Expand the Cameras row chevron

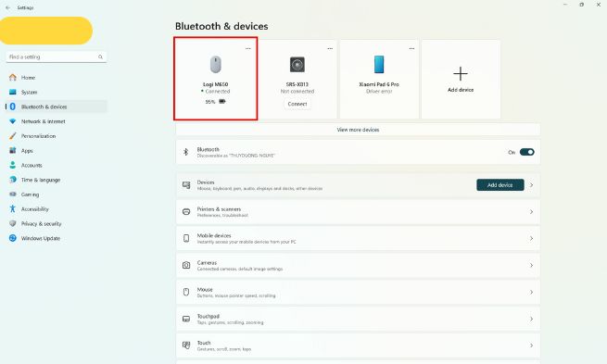pyautogui.click(x=532, y=265)
